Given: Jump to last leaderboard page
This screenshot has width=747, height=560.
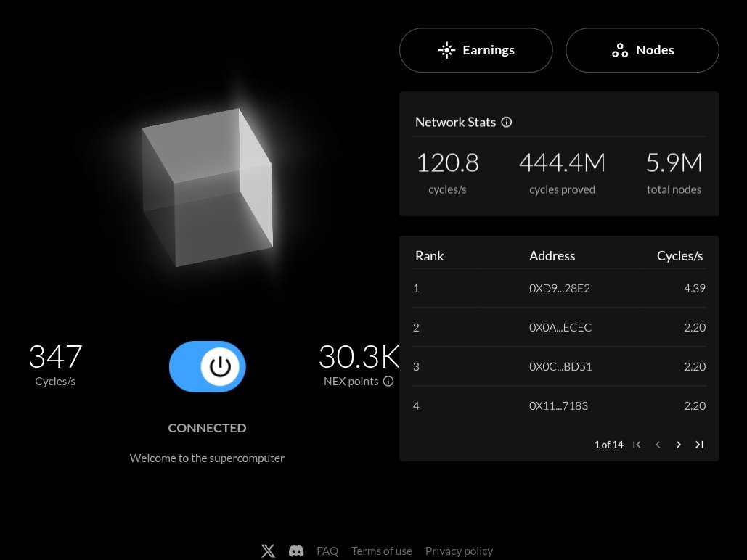Looking at the screenshot, I should pyautogui.click(x=699, y=444).
